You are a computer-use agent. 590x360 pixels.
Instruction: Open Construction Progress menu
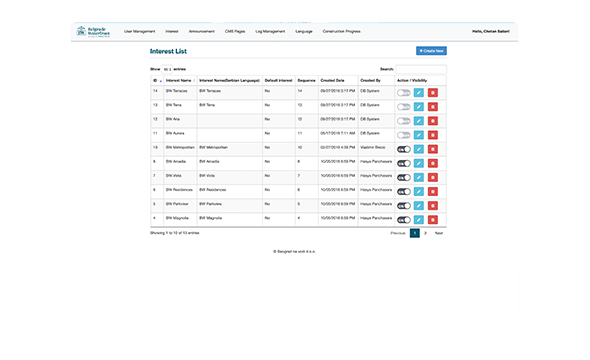pyautogui.click(x=342, y=31)
